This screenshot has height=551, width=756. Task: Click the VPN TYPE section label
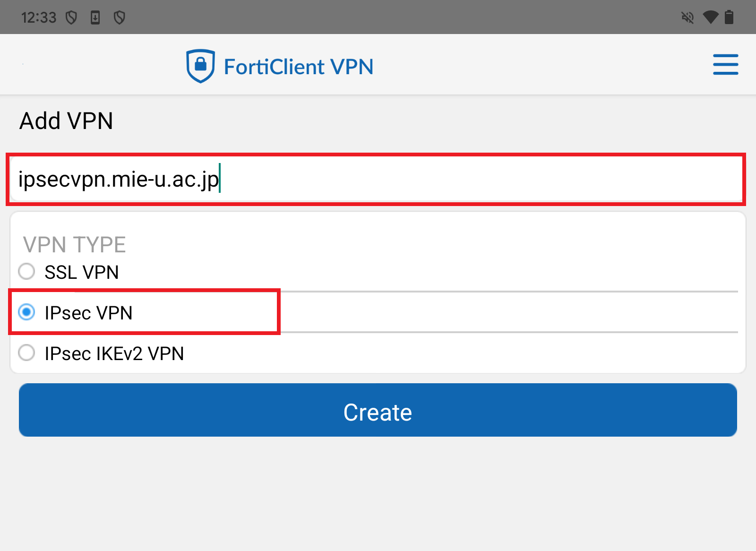pyautogui.click(x=74, y=245)
